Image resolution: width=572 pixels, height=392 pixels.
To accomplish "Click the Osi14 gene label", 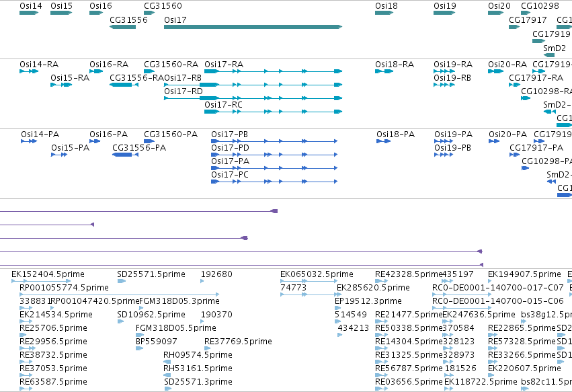I will [31, 6].
